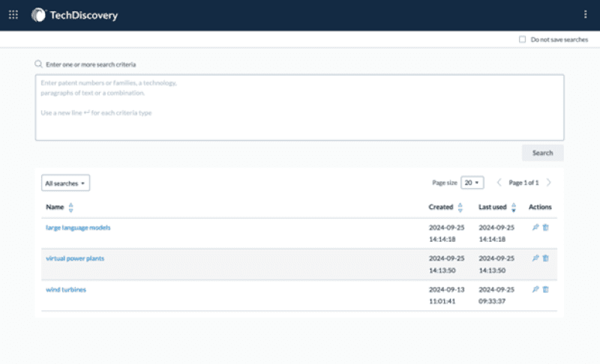Screen dimensions: 600x364
Task: Open the wind turbines saved search
Action: pyautogui.click(x=66, y=289)
